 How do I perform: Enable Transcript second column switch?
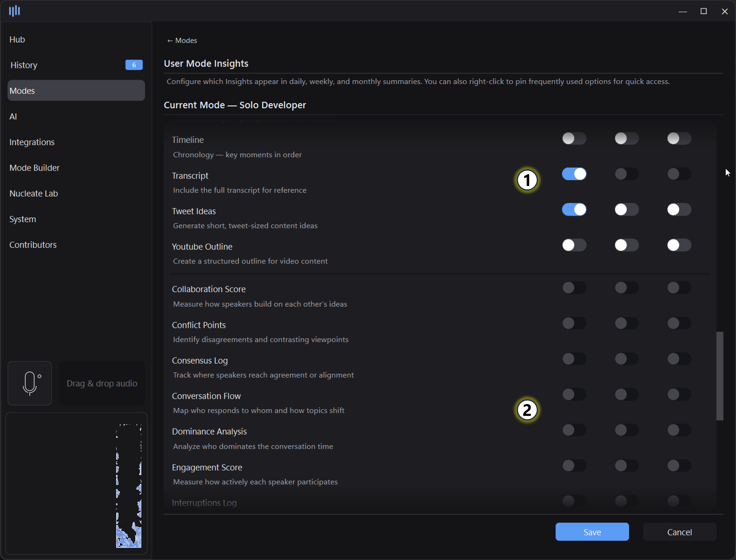[627, 174]
